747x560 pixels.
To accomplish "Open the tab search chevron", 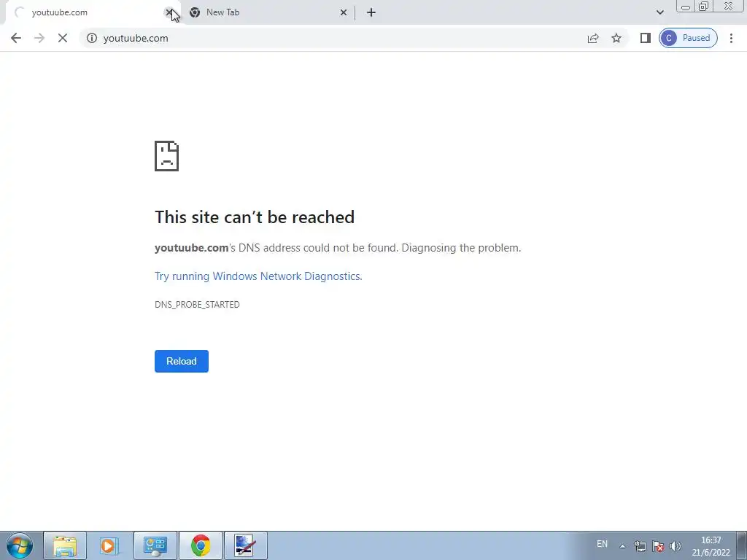I will (659, 12).
